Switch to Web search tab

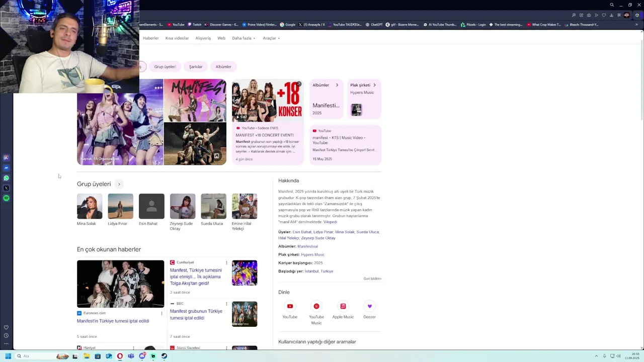point(221,38)
